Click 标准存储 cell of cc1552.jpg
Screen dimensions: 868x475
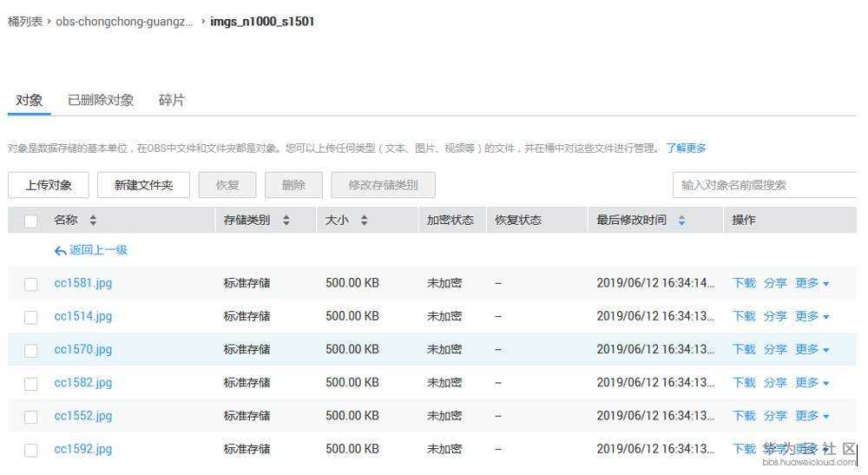(x=247, y=416)
